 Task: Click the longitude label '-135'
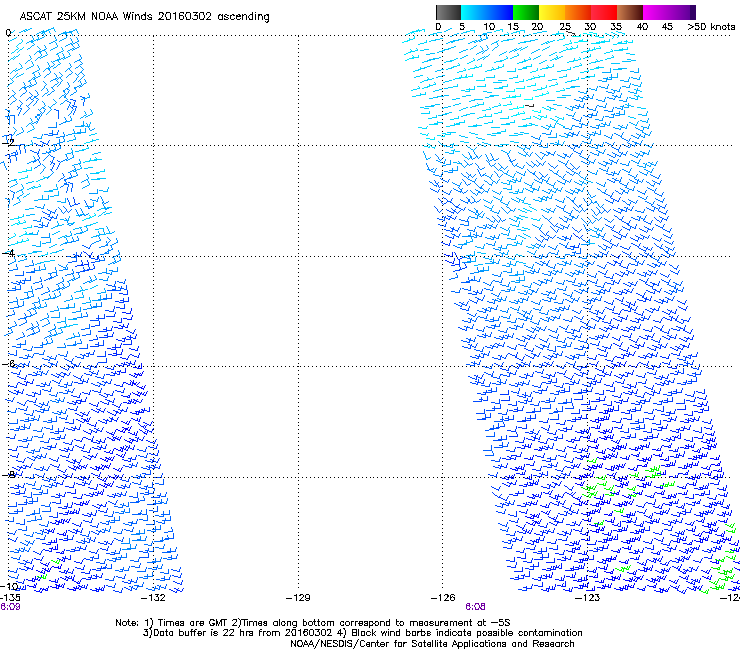(10, 598)
